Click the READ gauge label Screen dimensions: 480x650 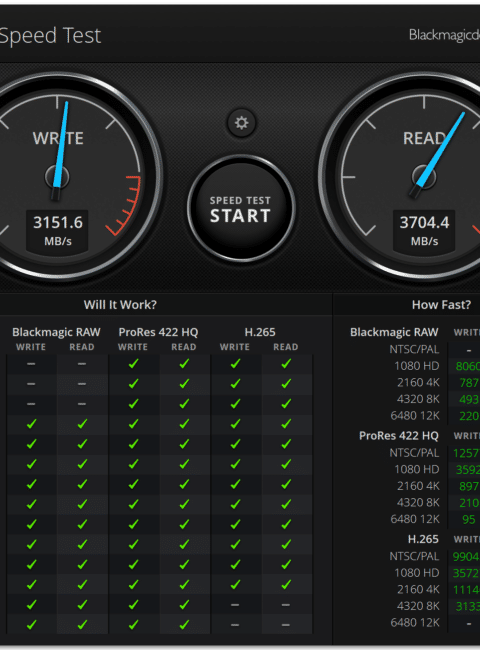pos(424,138)
